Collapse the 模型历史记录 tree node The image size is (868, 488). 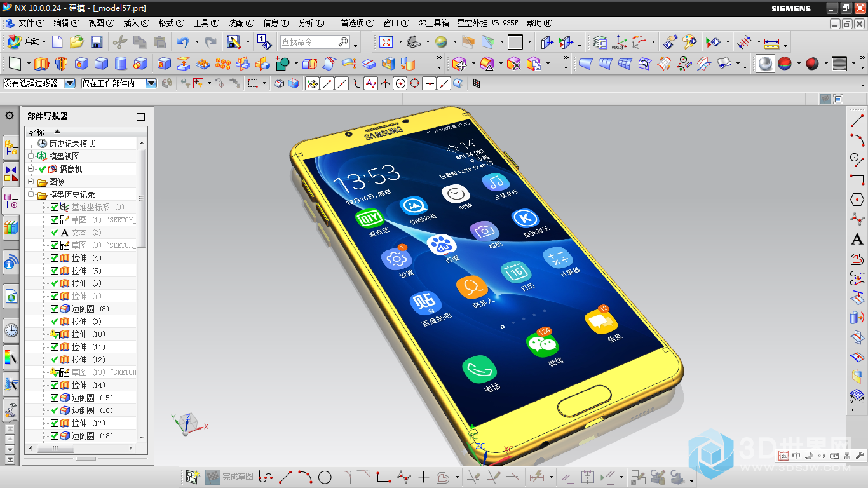(31, 194)
